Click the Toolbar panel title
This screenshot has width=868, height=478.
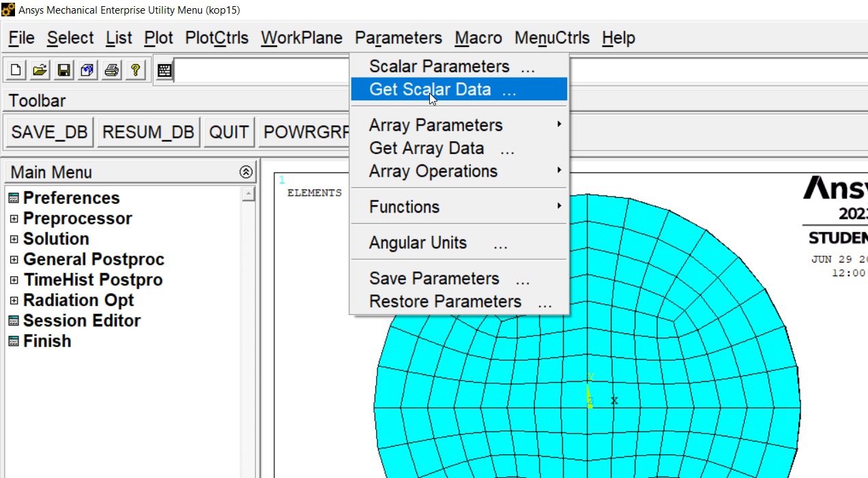pyautogui.click(x=38, y=101)
